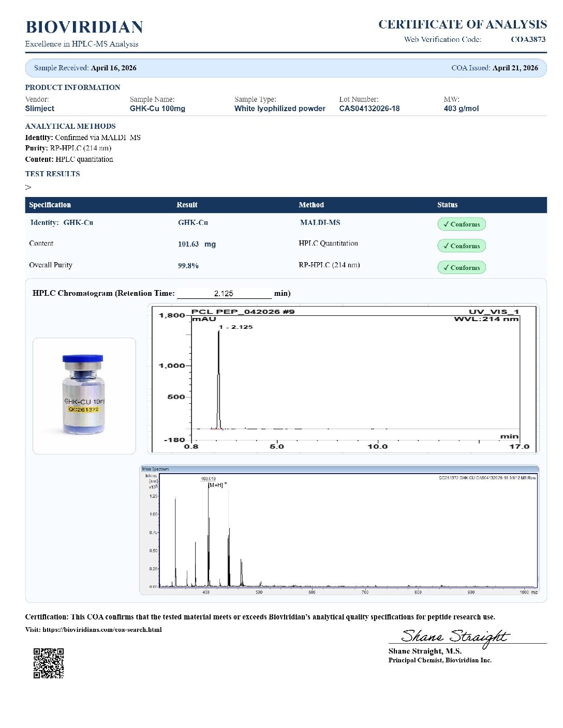Click the Lot Number CAS04132026-18

pyautogui.click(x=369, y=109)
